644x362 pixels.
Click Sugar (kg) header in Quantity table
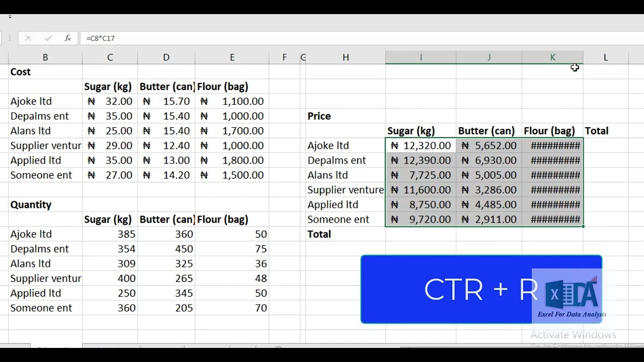[x=110, y=219]
